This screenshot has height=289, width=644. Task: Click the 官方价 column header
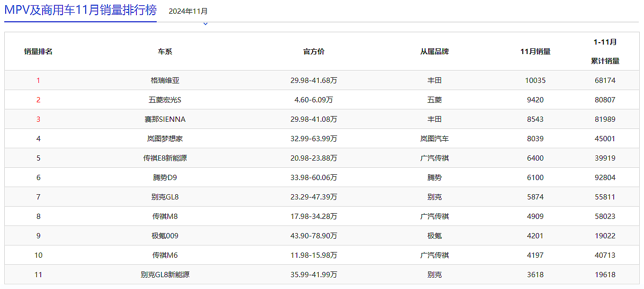[314, 52]
